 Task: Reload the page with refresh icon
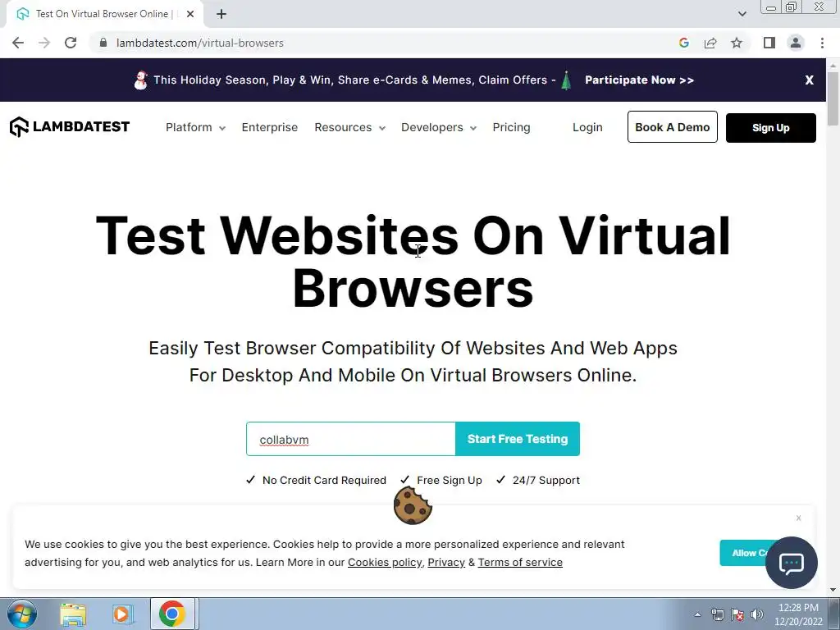pos(71,43)
